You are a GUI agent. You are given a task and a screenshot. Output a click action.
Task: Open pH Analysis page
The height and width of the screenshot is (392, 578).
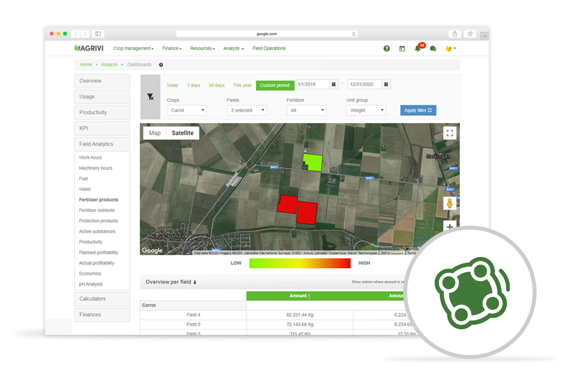91,284
